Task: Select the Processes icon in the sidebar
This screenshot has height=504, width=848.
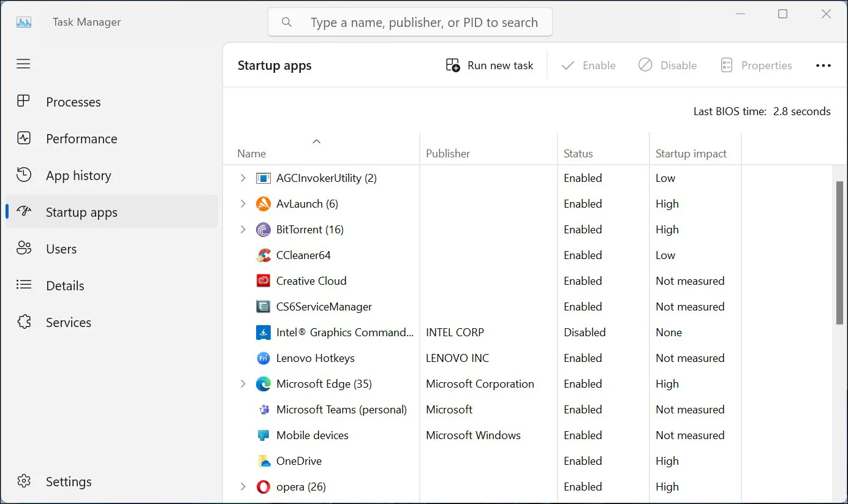Action: [23, 102]
